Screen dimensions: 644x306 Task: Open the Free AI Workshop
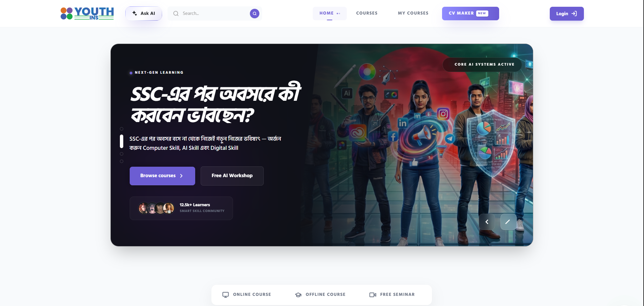[x=232, y=176]
